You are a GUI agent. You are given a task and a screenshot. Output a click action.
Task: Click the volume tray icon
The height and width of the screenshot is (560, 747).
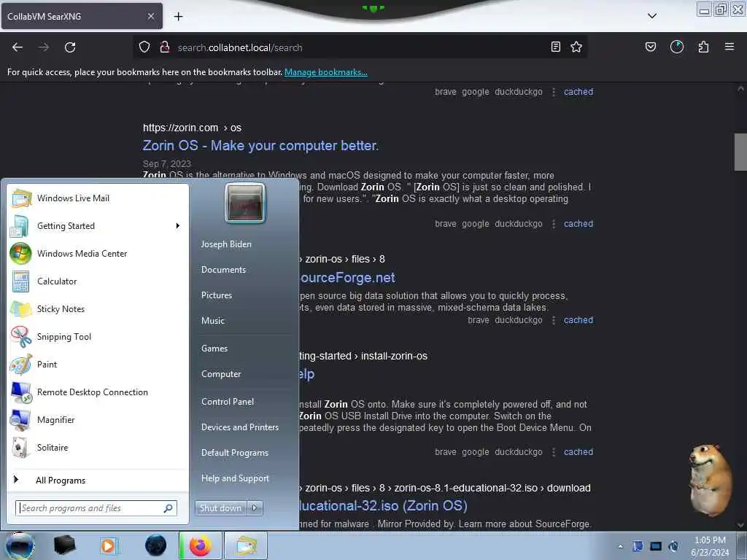coord(673,546)
